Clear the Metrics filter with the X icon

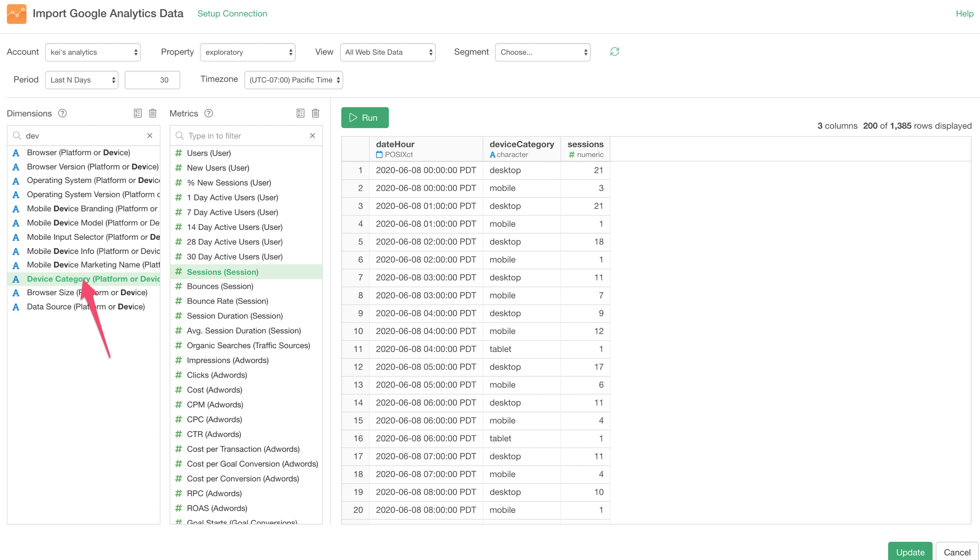(x=313, y=135)
